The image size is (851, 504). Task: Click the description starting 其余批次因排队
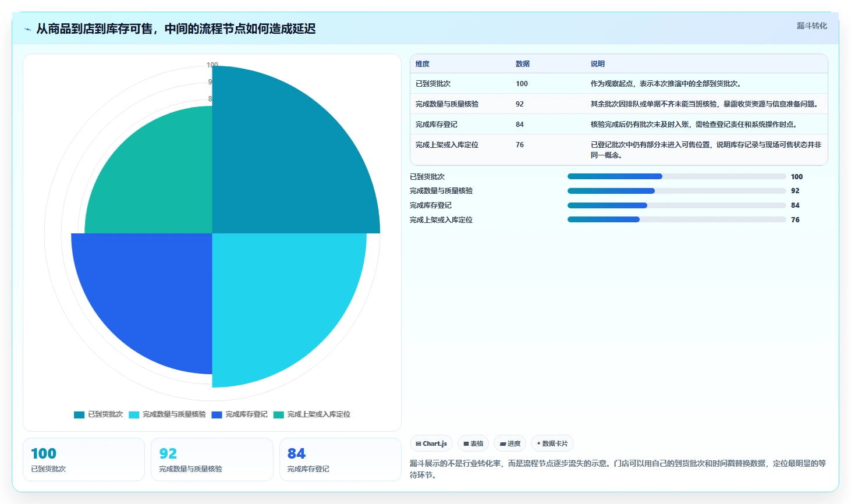(x=705, y=104)
